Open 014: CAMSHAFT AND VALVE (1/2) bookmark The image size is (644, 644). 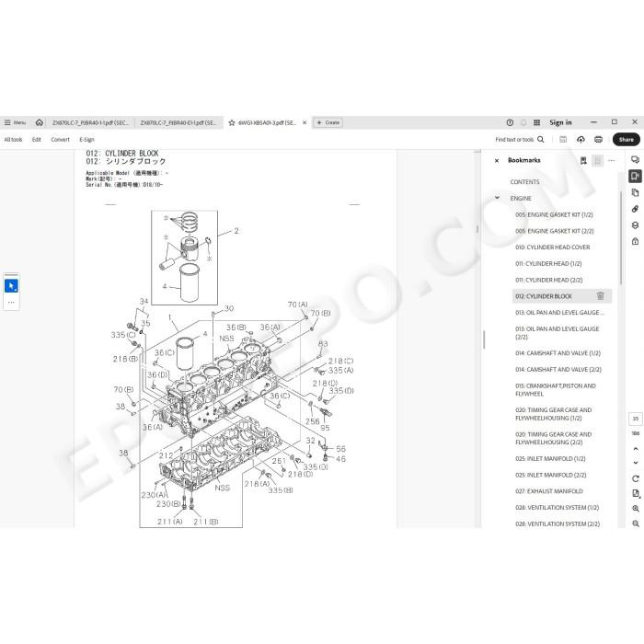point(558,353)
